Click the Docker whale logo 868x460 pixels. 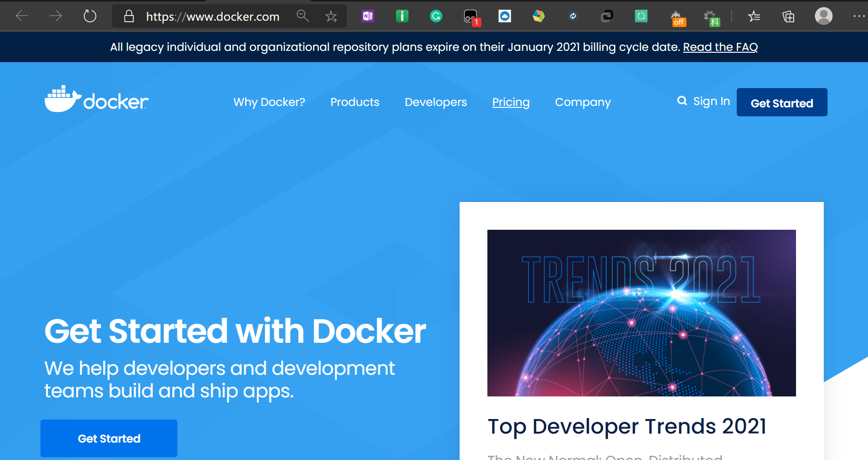96,99
